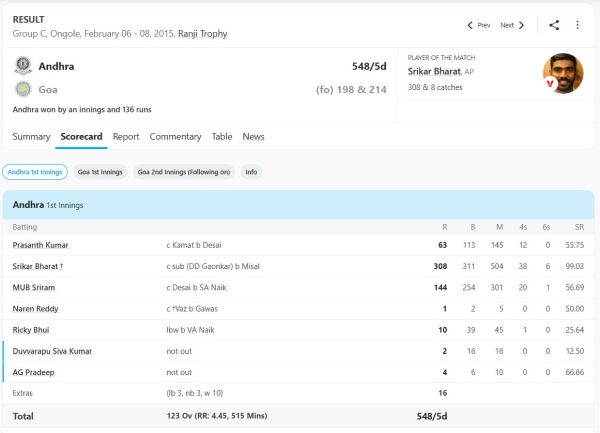Open MUB Sriram's player profile
Viewport: 600px width, 433px height.
click(35, 287)
